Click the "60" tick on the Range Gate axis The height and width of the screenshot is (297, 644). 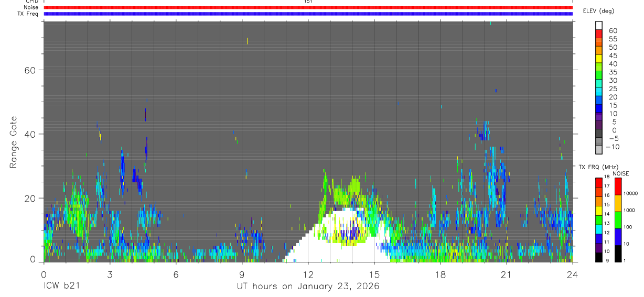point(31,70)
